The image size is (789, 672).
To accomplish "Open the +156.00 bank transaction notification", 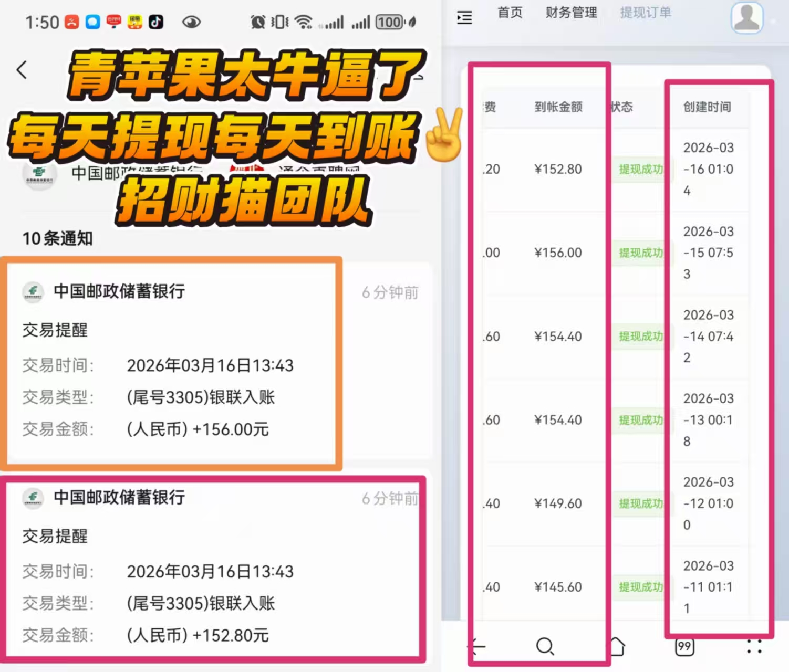I will [171, 362].
